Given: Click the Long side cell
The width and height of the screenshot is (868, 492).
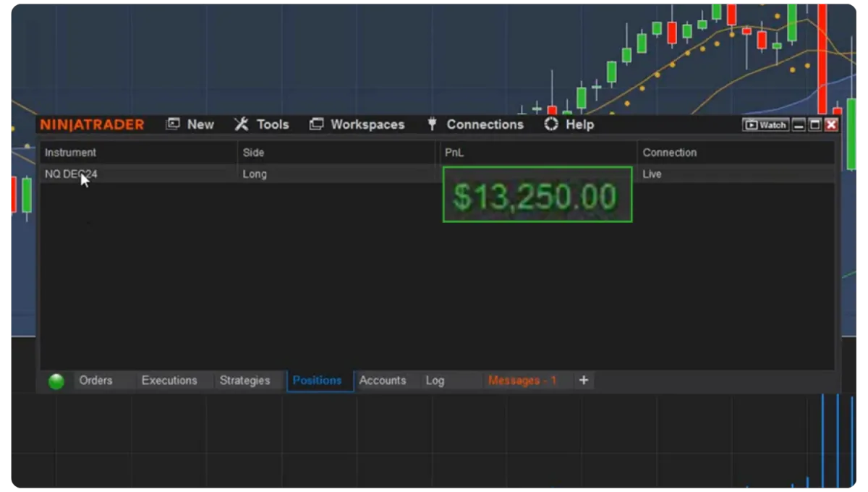Looking at the screenshot, I should click(x=338, y=174).
